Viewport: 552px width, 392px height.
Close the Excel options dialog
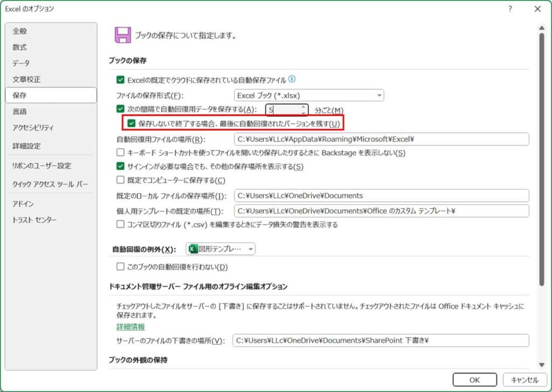pyautogui.click(x=537, y=9)
